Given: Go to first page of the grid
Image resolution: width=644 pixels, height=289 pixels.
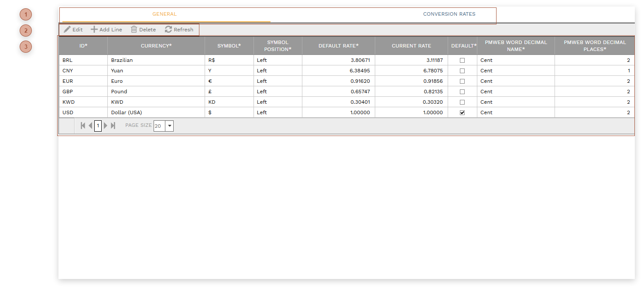Looking at the screenshot, I should [83, 126].
